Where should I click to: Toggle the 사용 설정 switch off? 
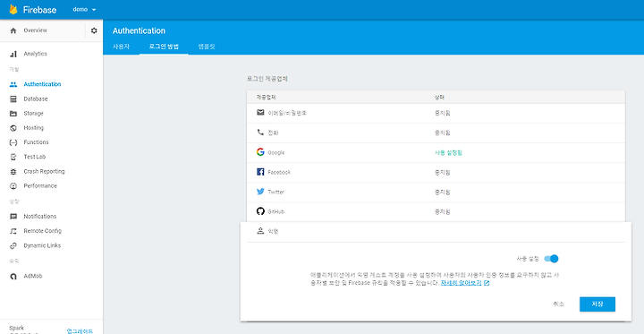(551, 259)
